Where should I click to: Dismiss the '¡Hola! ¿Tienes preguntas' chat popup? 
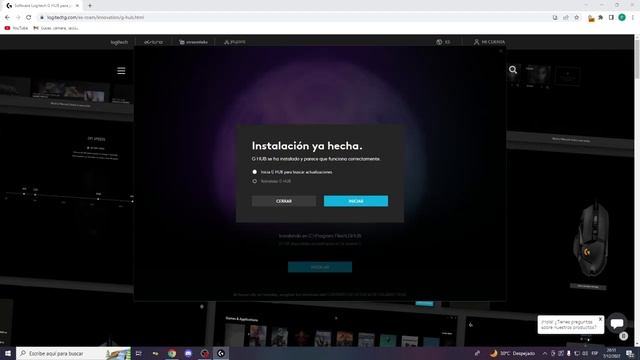click(600, 319)
